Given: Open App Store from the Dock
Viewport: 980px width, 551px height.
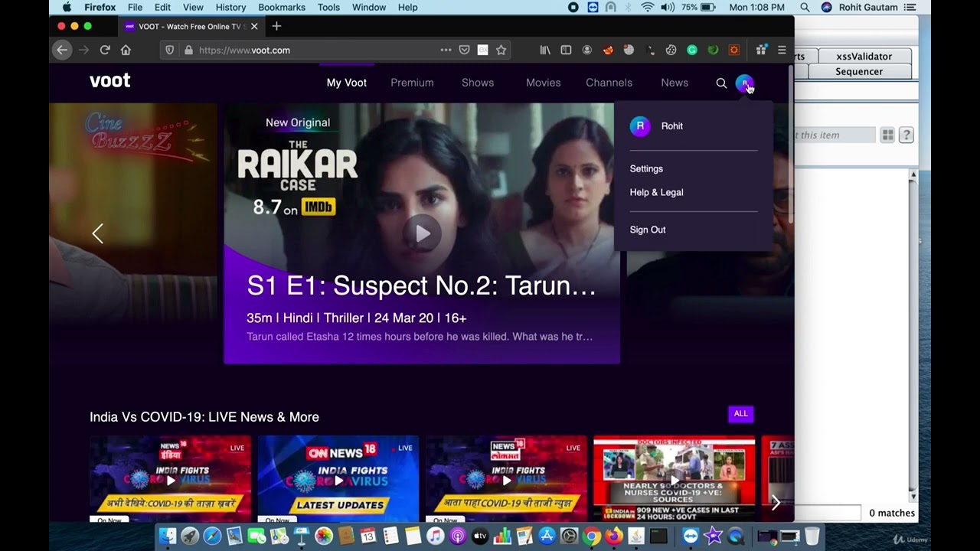Looking at the screenshot, I should tap(547, 536).
